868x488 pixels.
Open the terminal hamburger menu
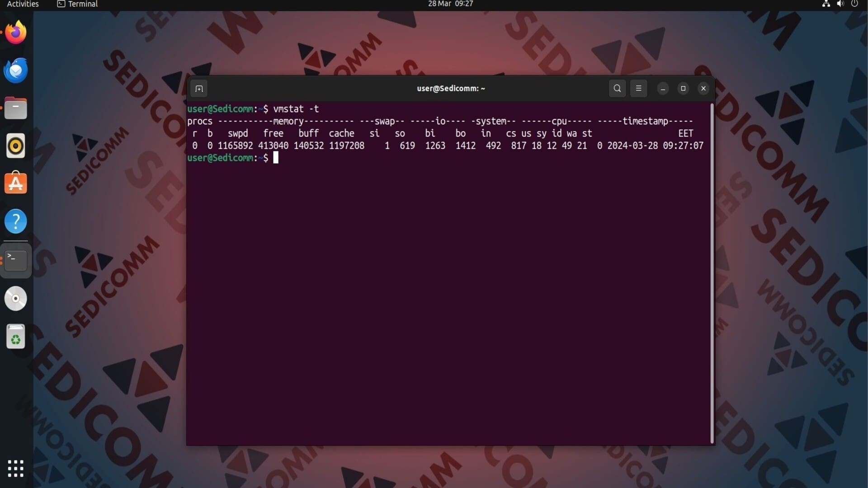click(x=638, y=89)
